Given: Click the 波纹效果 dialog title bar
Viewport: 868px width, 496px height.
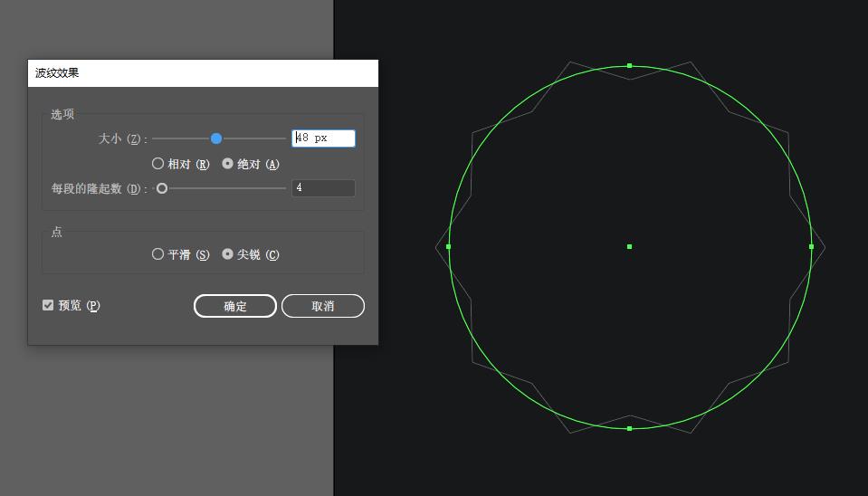Looking at the screenshot, I should click(203, 73).
